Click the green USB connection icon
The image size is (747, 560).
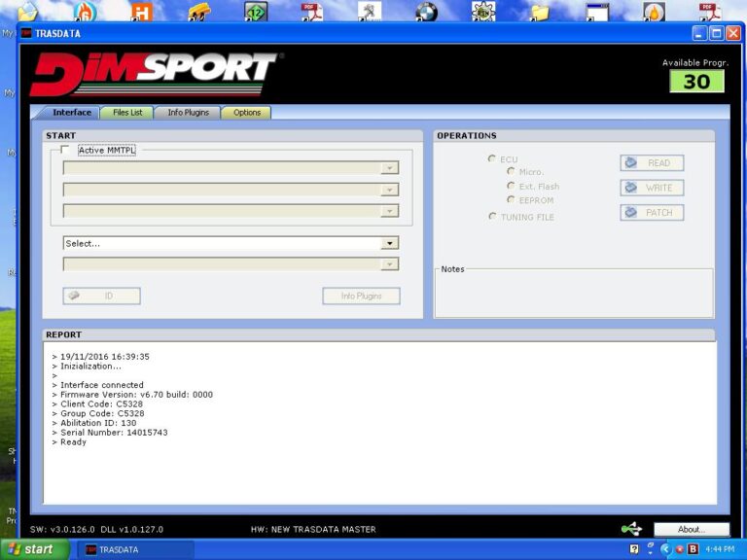click(x=631, y=529)
